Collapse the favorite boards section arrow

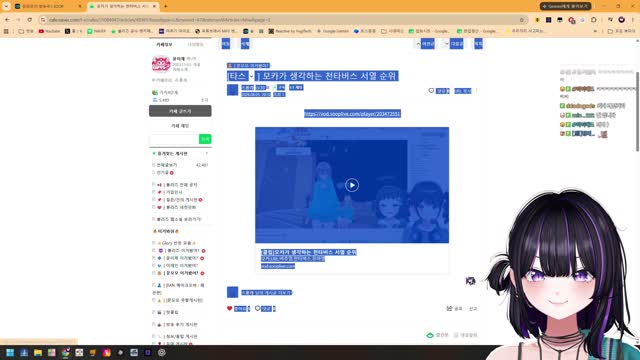[207, 153]
